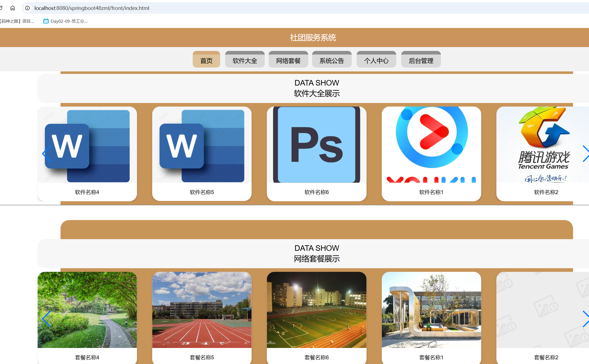This screenshot has height=364, width=589.
Task: Open the Word icon card for 软件名称4
Action: pos(87,144)
